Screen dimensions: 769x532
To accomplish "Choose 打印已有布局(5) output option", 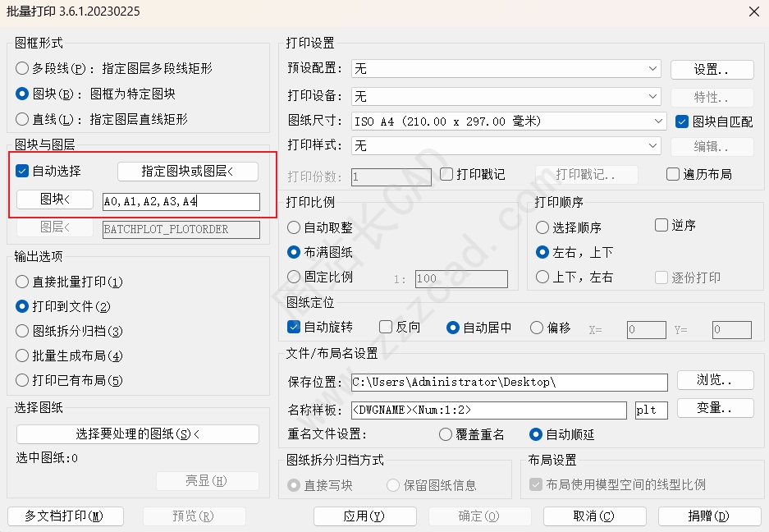I will point(22,380).
